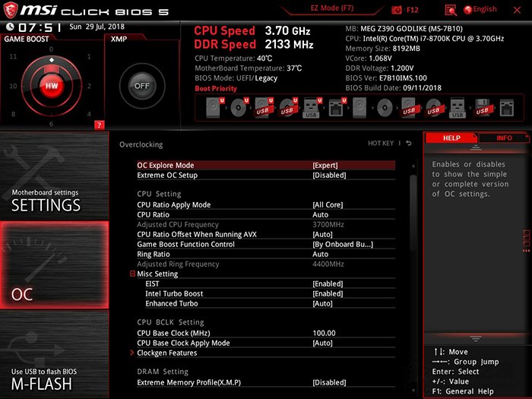Click the date Sun 29 Jul, 2018
Viewport: 532px width, 399px height.
(x=97, y=27)
